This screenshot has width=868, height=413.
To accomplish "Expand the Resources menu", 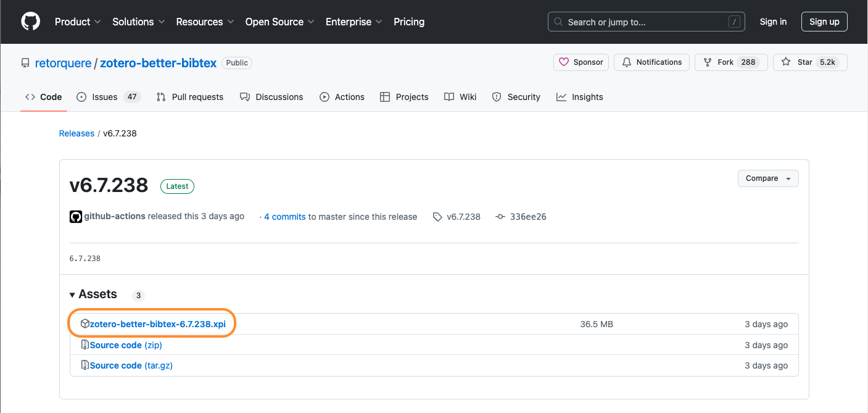I will pyautogui.click(x=205, y=22).
